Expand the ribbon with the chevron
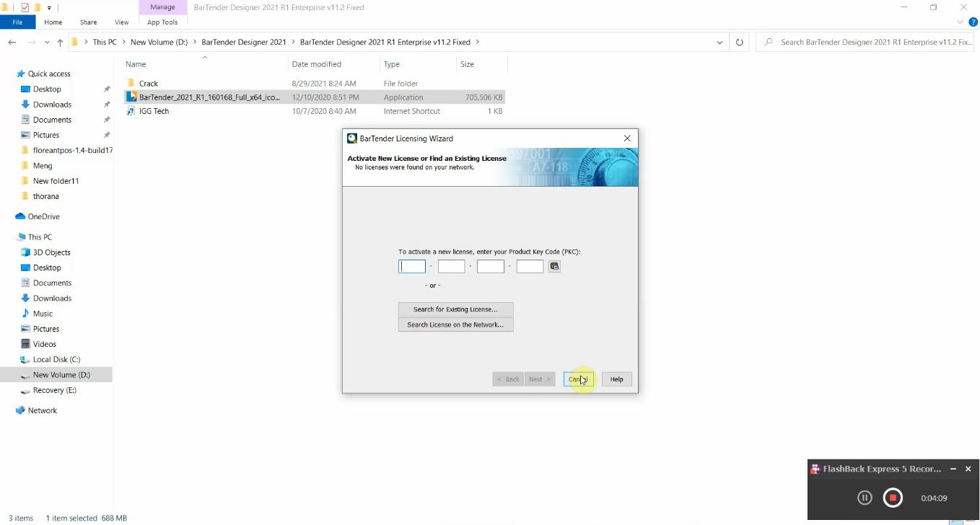Viewport: 980px width, 525px height. tap(961, 22)
